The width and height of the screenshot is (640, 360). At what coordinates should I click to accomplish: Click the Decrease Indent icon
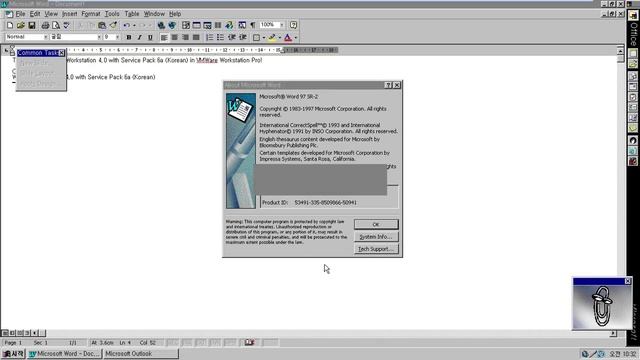[232, 38]
